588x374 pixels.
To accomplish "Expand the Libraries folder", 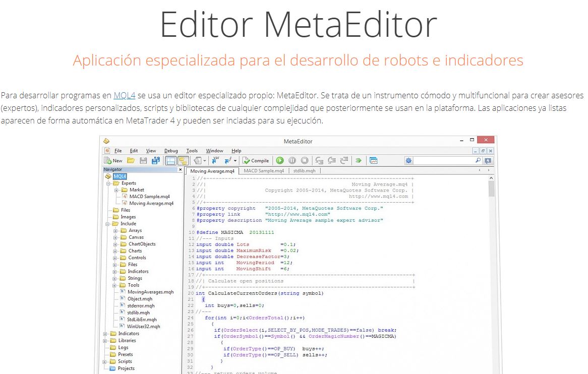I will pos(105,341).
